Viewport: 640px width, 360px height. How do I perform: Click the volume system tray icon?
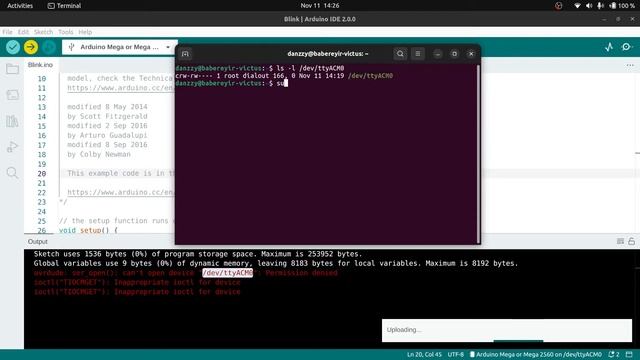click(x=589, y=6)
